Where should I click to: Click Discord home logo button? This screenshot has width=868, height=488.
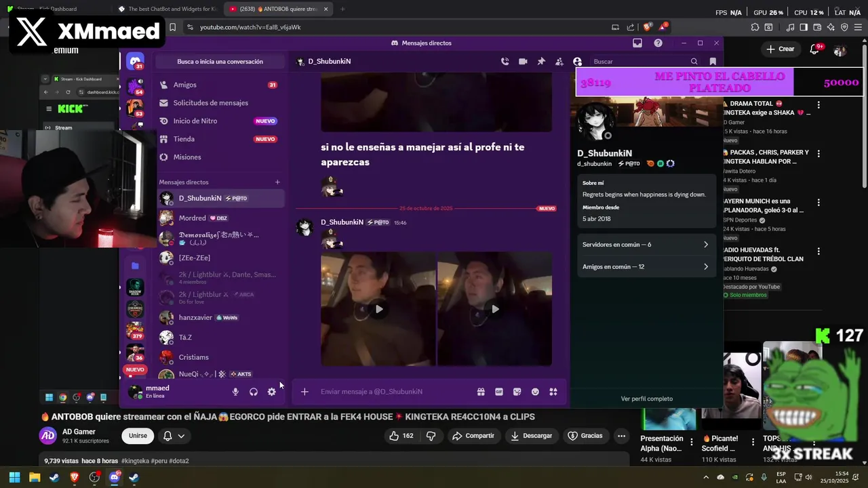pyautogui.click(x=135, y=62)
